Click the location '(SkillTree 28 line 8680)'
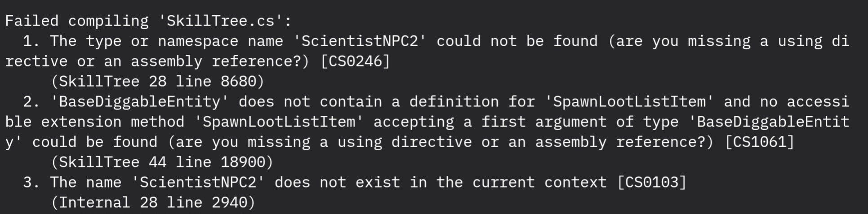 pos(157,82)
